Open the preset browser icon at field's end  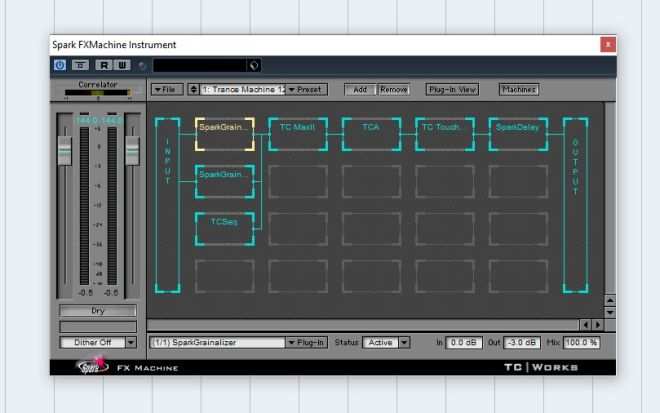(x=254, y=65)
